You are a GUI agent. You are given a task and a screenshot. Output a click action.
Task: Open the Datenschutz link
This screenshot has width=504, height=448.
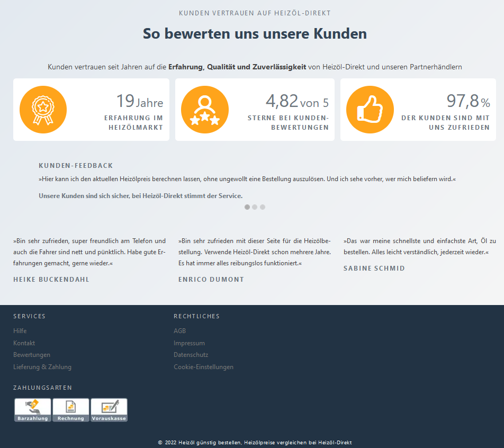click(x=191, y=355)
